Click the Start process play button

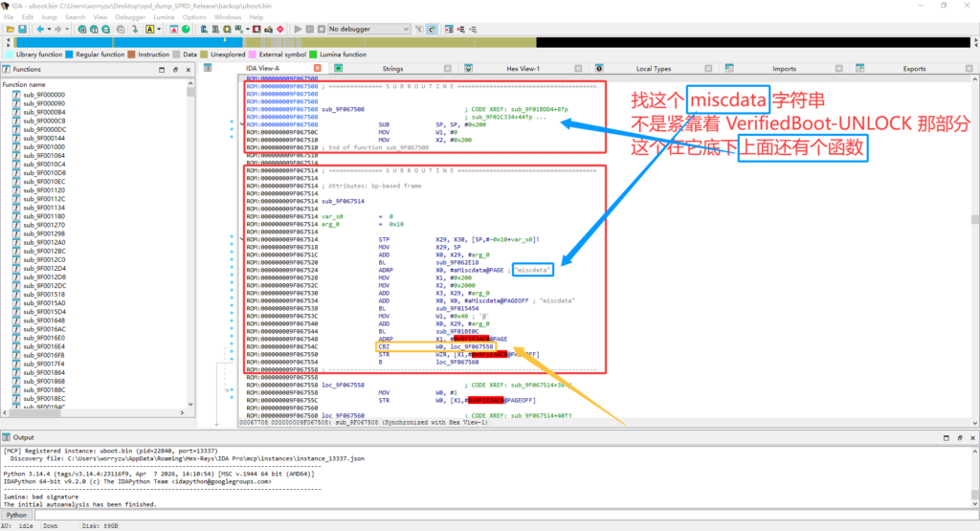click(299, 30)
